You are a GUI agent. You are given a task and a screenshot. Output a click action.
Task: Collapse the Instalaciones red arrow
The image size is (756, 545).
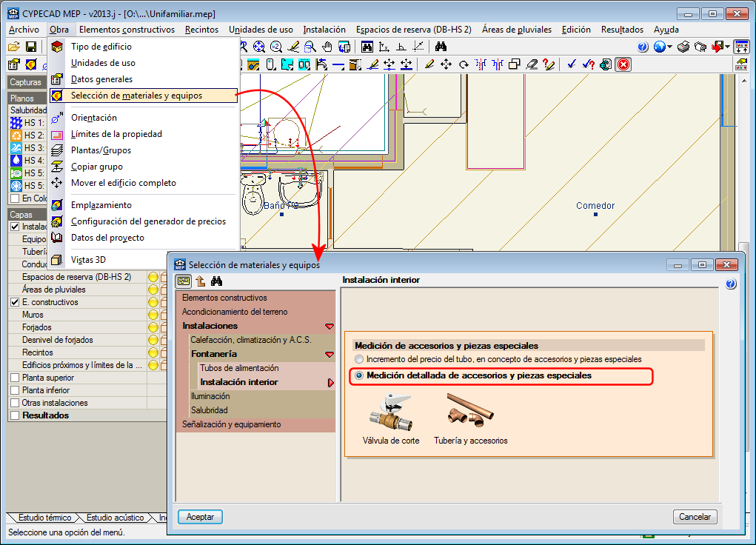[x=330, y=327]
